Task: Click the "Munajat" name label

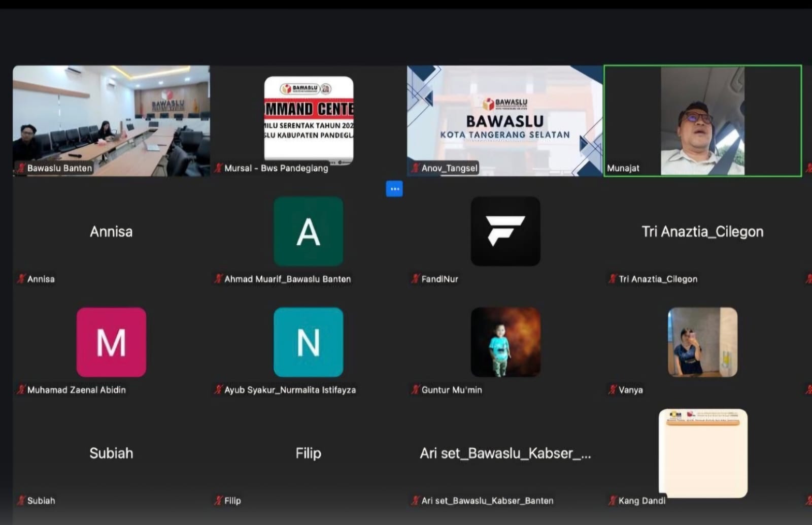Action: point(623,168)
